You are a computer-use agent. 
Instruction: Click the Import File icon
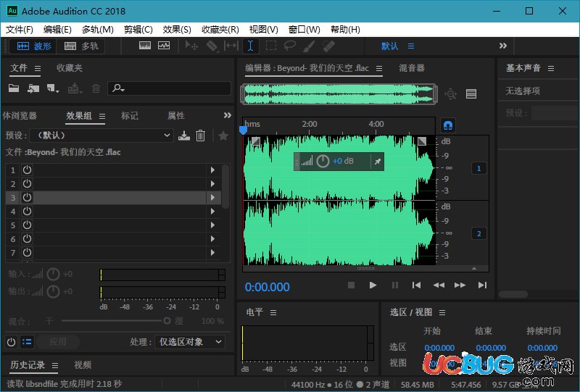[33, 88]
